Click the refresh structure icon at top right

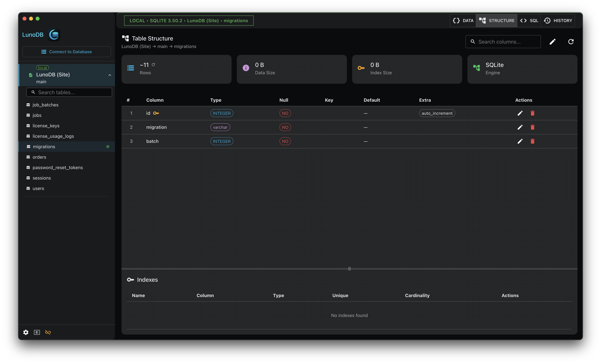(571, 42)
